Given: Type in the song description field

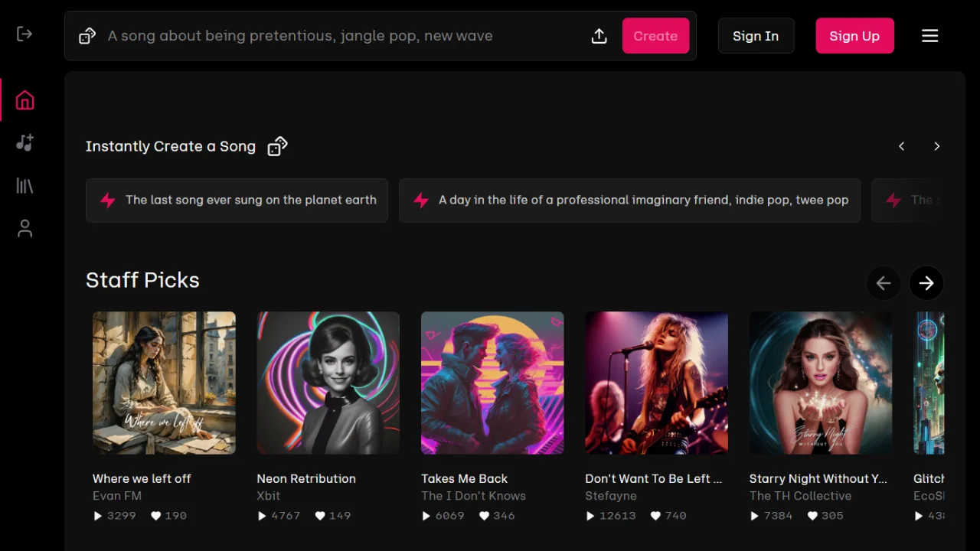Looking at the screenshot, I should [337, 36].
